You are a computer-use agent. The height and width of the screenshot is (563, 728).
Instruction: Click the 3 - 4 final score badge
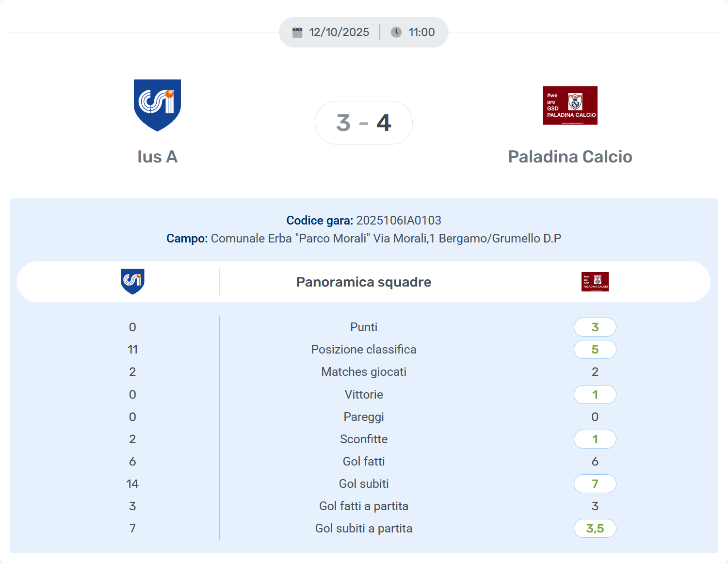click(x=364, y=123)
